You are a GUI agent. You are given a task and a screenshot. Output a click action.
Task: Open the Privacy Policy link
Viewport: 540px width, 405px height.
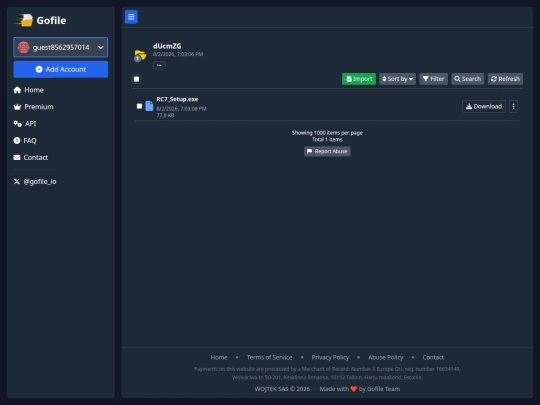330,357
